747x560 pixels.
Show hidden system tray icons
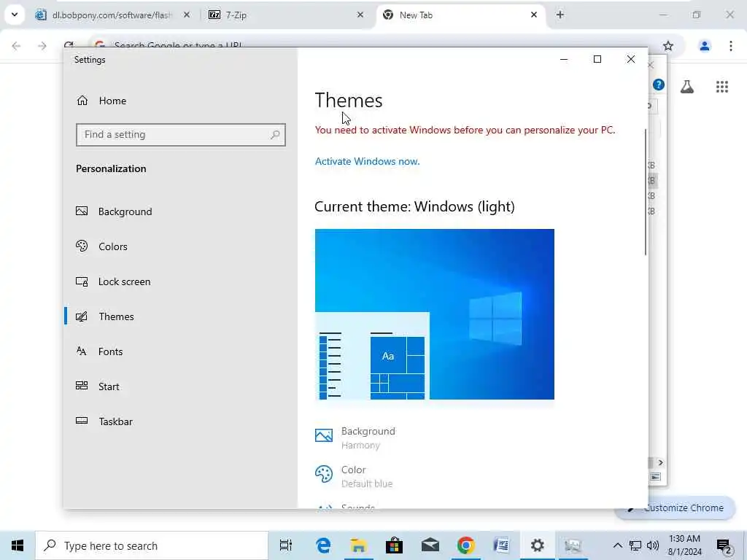pos(617,545)
